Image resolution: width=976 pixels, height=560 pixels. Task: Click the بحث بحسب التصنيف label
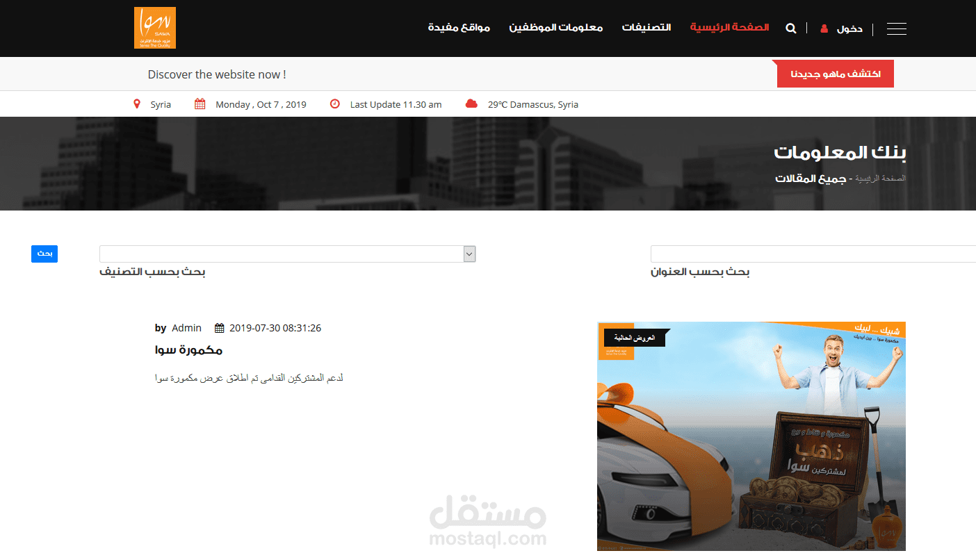pyautogui.click(x=152, y=272)
